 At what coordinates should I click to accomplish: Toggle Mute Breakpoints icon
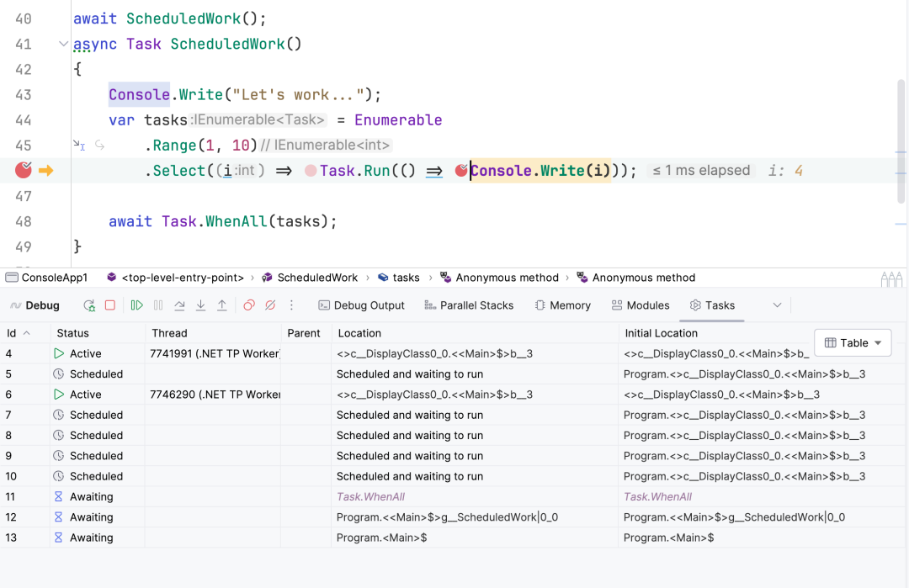(x=270, y=305)
